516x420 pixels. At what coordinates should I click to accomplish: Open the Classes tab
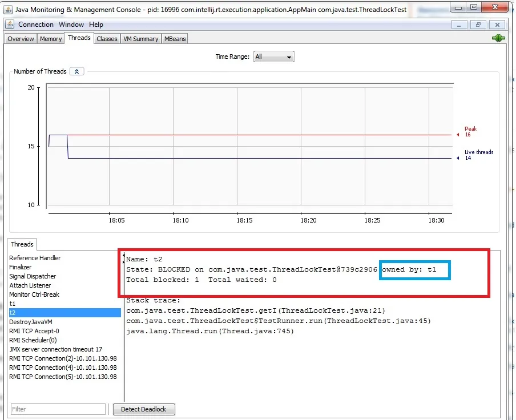107,39
